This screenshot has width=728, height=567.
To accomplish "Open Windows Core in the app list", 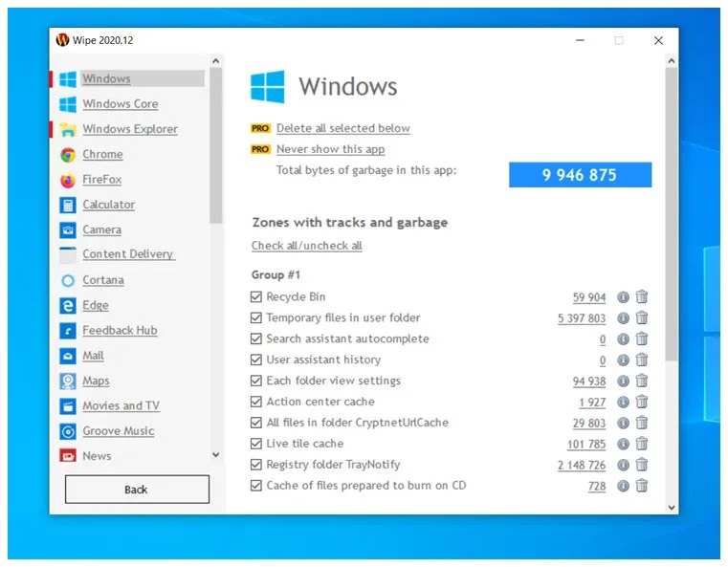I will click(121, 104).
